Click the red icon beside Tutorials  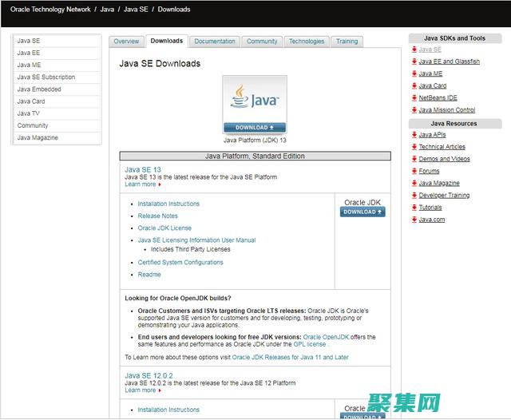[x=414, y=208]
